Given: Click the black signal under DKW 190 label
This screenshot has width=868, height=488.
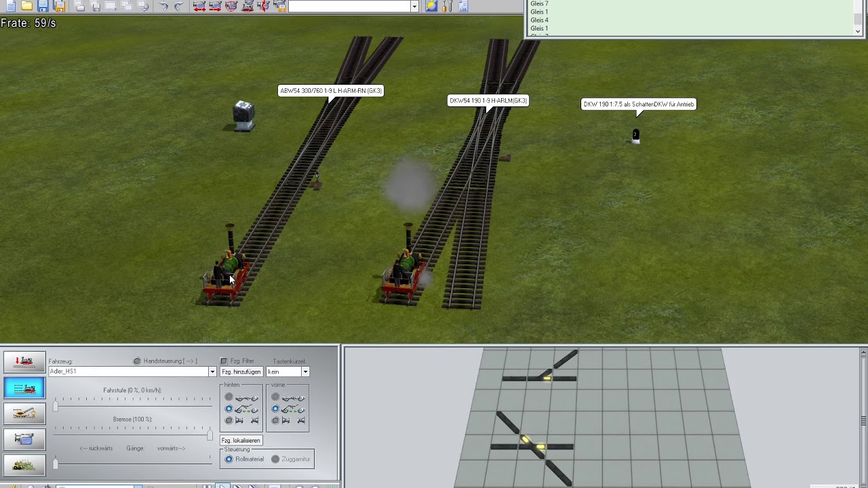Looking at the screenshot, I should pyautogui.click(x=635, y=136).
